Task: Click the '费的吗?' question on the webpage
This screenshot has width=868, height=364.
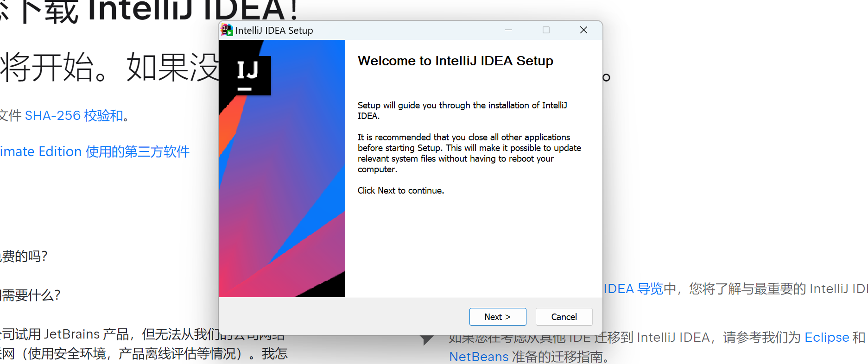Action: [x=24, y=256]
